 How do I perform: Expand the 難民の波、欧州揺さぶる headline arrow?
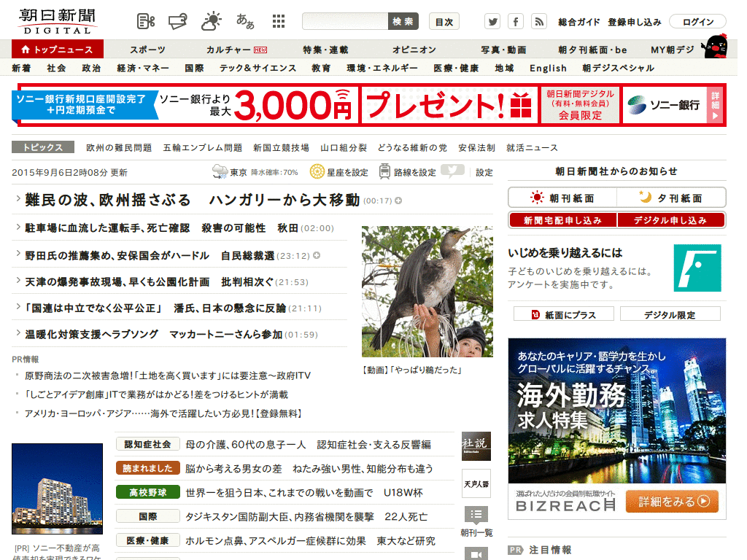pos(18,198)
